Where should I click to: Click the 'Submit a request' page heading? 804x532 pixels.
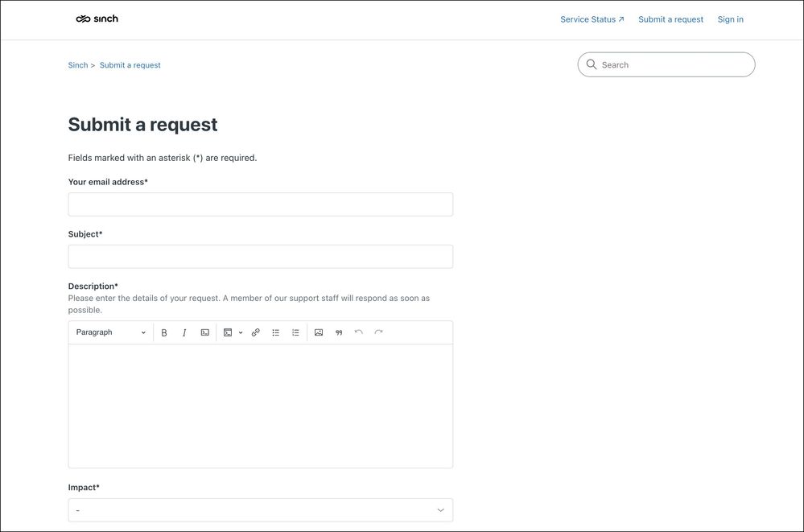[x=142, y=125]
